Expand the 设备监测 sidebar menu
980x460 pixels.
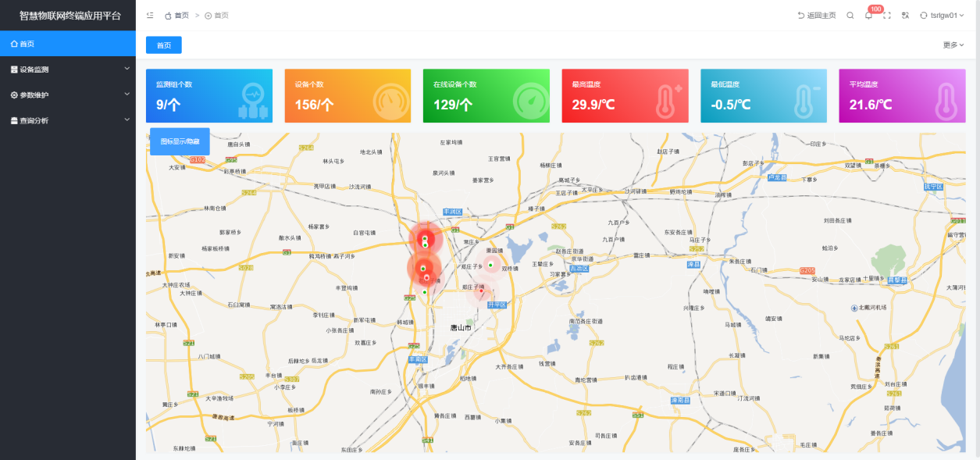click(67, 70)
